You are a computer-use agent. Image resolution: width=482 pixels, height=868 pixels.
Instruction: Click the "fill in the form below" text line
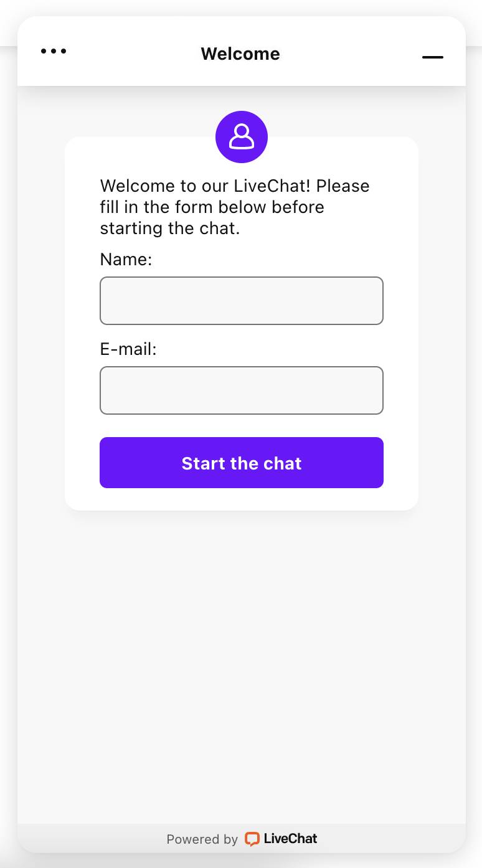[x=212, y=207]
